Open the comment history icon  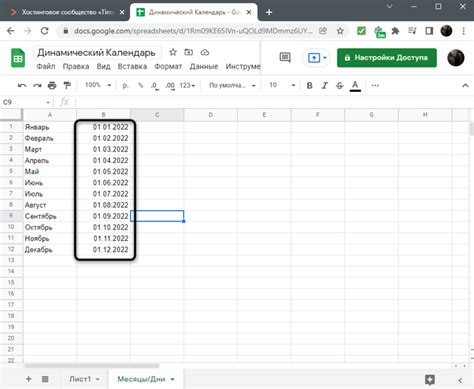coord(285,58)
